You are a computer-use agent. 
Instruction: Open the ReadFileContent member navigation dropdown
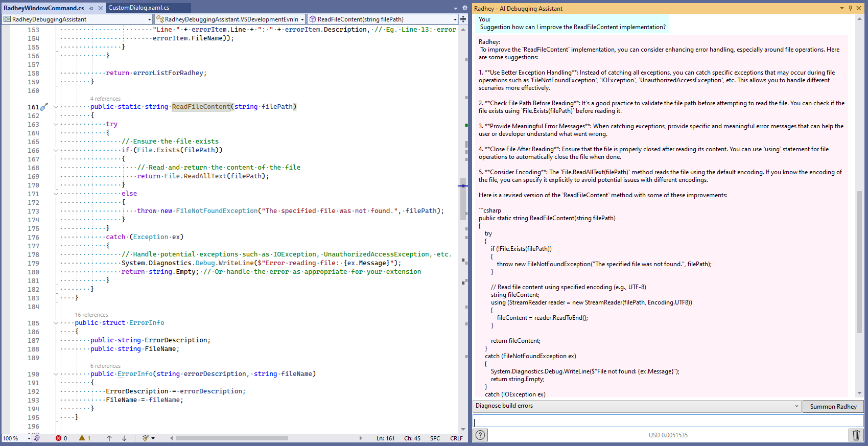tap(455, 19)
